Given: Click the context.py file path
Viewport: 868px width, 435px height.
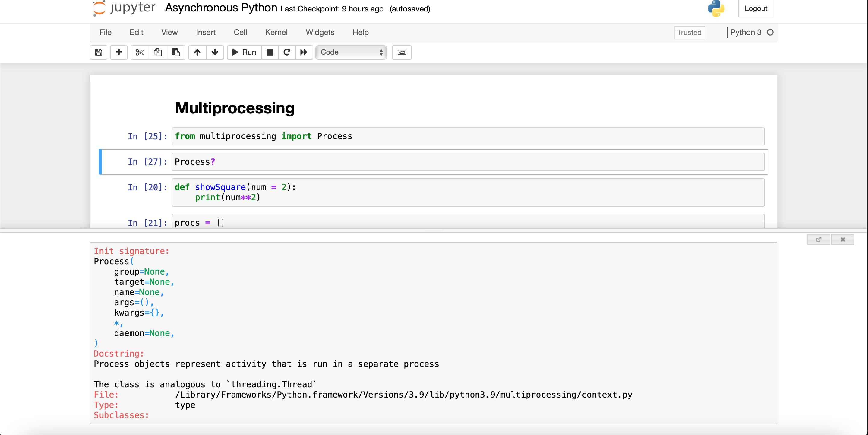Looking at the screenshot, I should [403, 395].
